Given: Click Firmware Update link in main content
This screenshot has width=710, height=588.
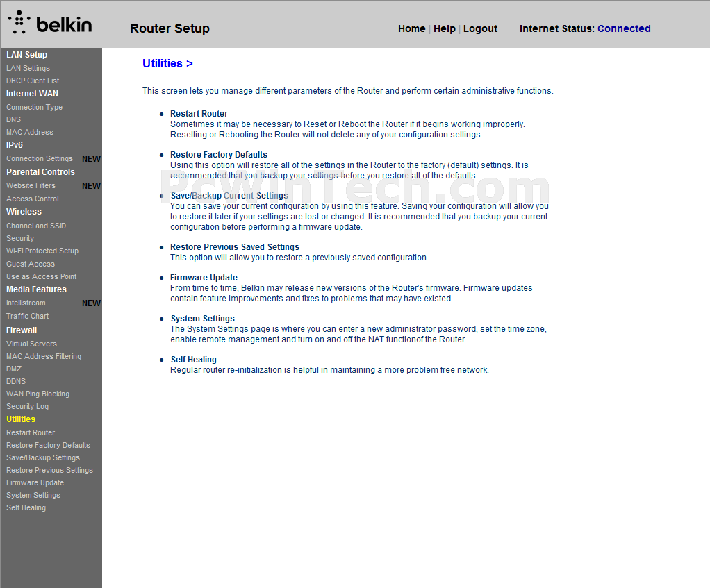Looking at the screenshot, I should coord(204,277).
